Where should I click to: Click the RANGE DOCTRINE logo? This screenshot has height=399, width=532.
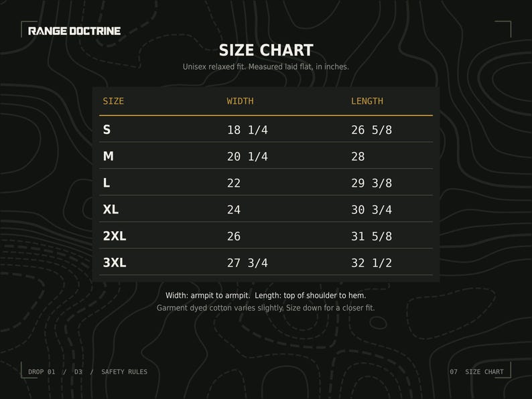(x=74, y=31)
